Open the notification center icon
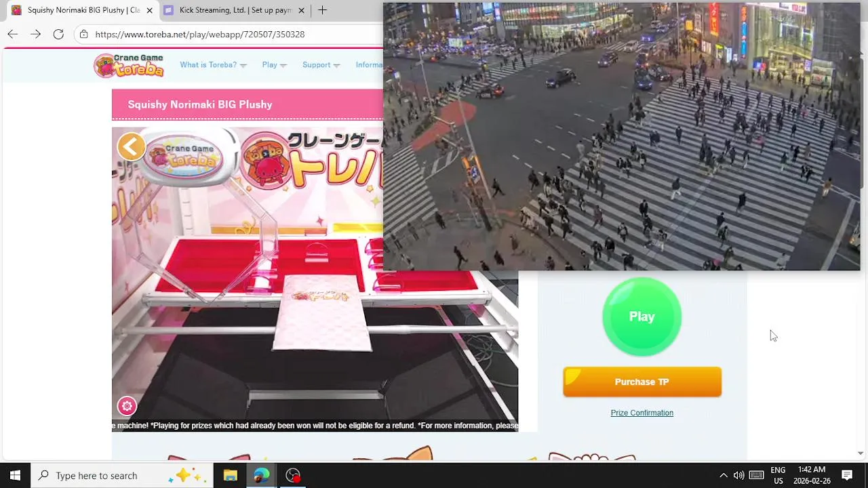Screen dimensions: 868x488 coord(847,475)
